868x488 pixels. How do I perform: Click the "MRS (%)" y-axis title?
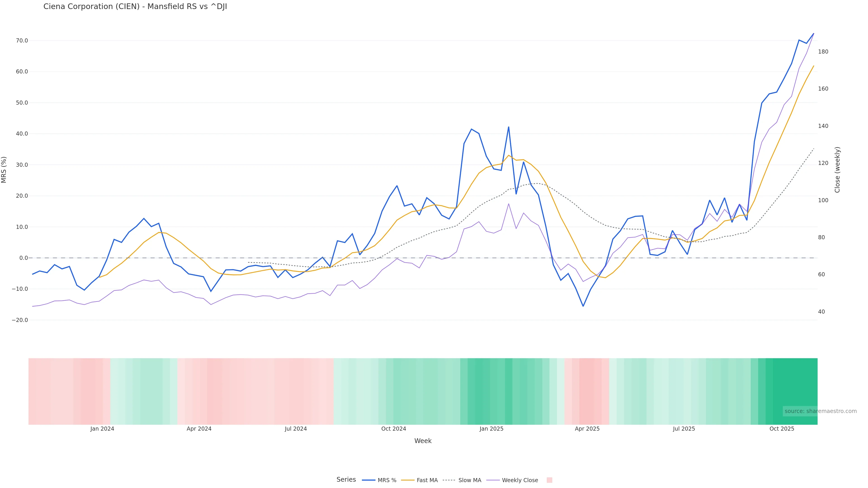pos(4,170)
